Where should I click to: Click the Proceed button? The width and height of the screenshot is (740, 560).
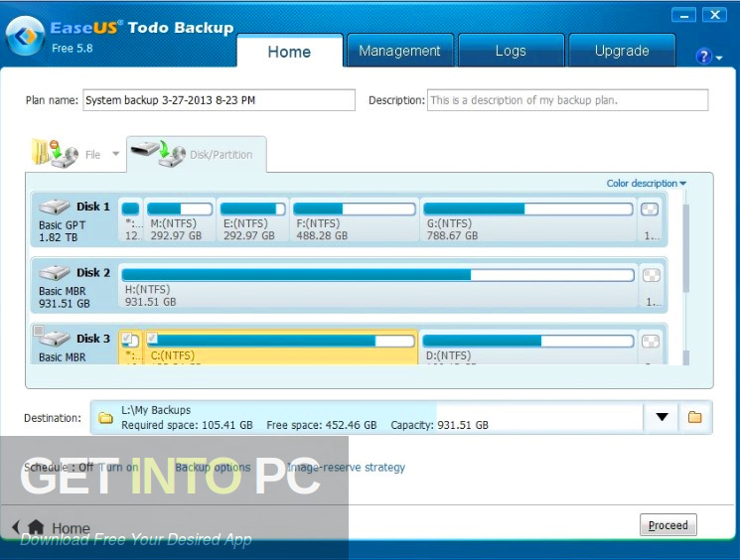pos(667,525)
